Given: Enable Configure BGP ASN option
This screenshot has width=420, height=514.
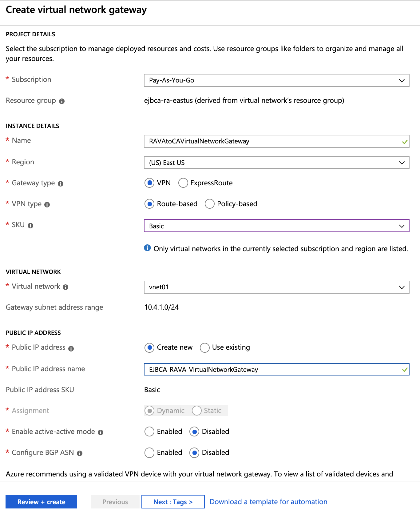Looking at the screenshot, I should click(149, 453).
